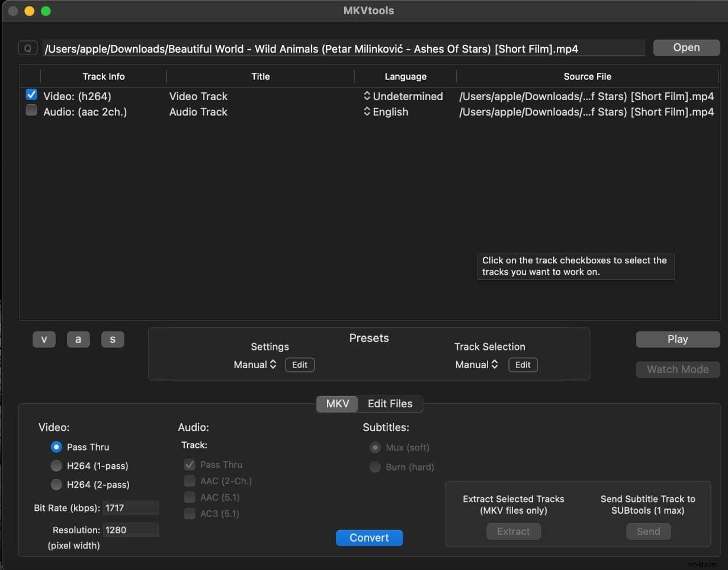Select H264 (1-pass) video encoding
728x570 pixels.
coord(56,465)
